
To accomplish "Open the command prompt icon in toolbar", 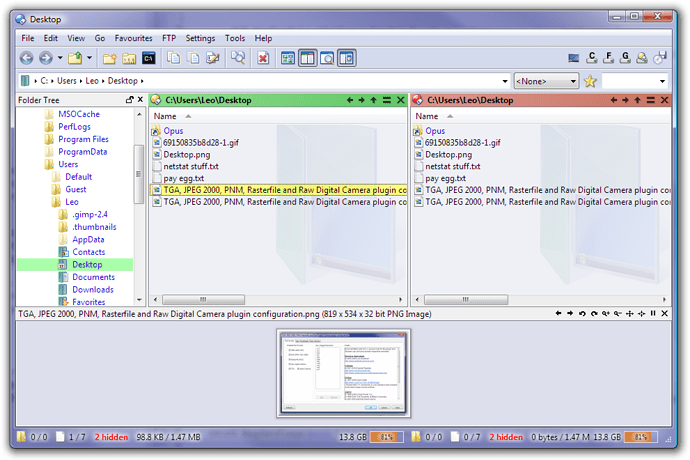I will (149, 58).
